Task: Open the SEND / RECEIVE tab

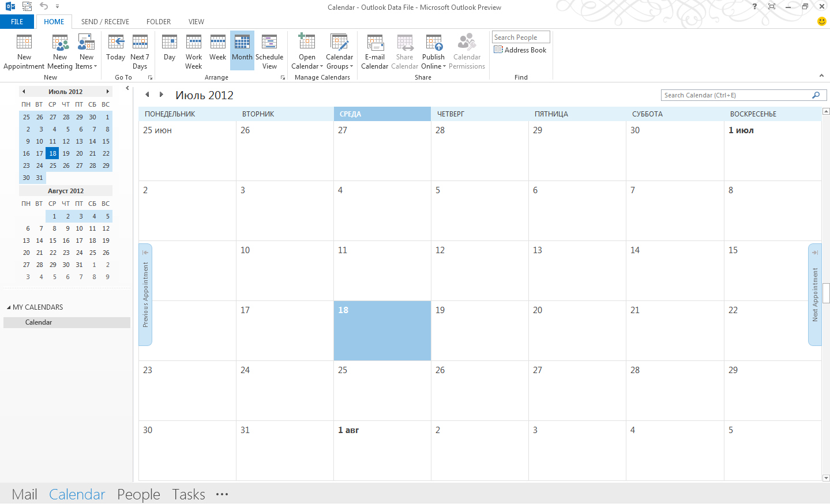Action: pos(105,22)
